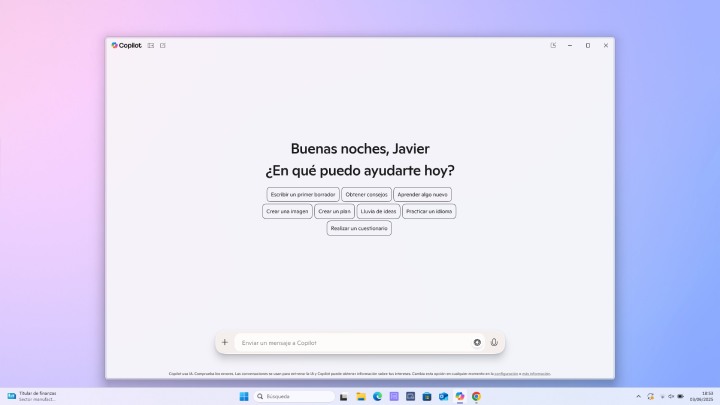
Task: Launch File Explorer from taskbar
Action: 361,396
